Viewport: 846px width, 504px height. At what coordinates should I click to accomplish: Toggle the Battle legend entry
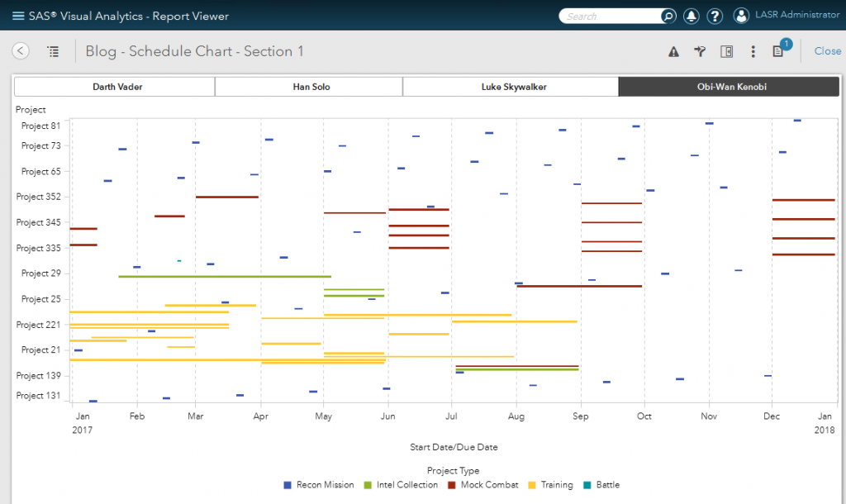tap(609, 485)
